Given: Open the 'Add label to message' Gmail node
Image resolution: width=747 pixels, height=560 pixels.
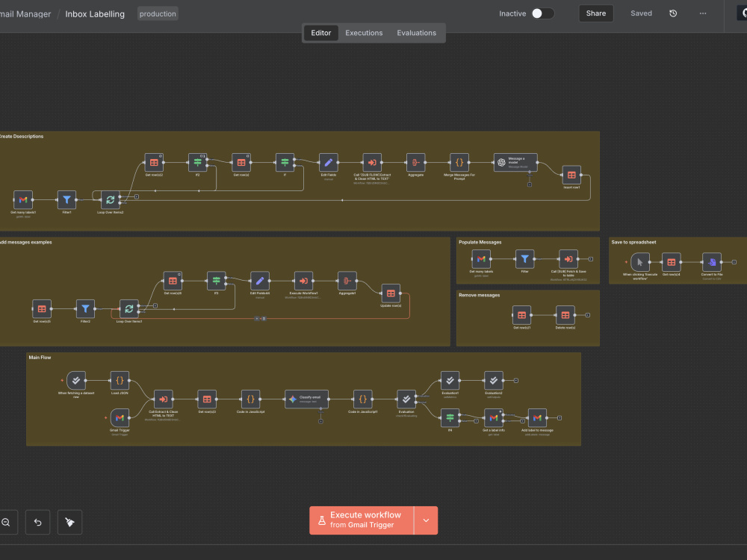Looking at the screenshot, I should [537, 417].
